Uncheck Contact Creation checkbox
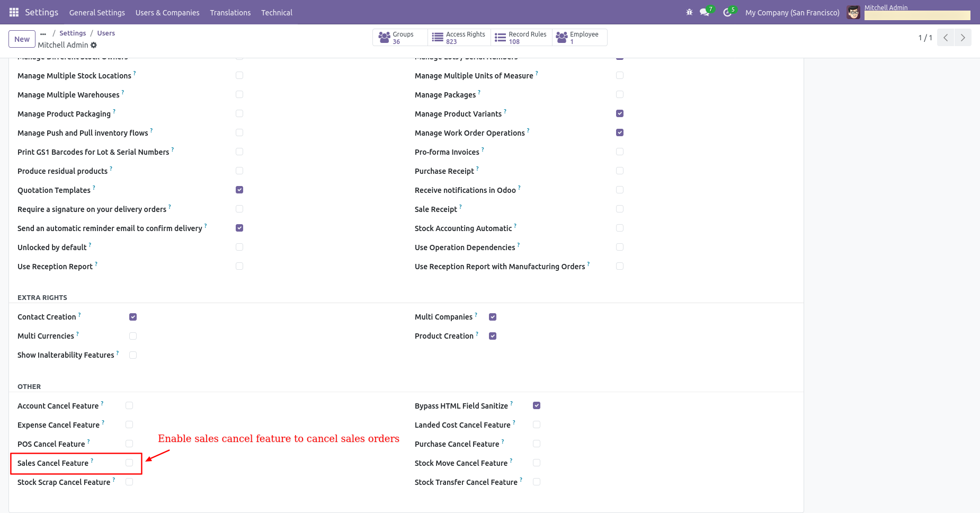The width and height of the screenshot is (980, 513). pos(133,317)
